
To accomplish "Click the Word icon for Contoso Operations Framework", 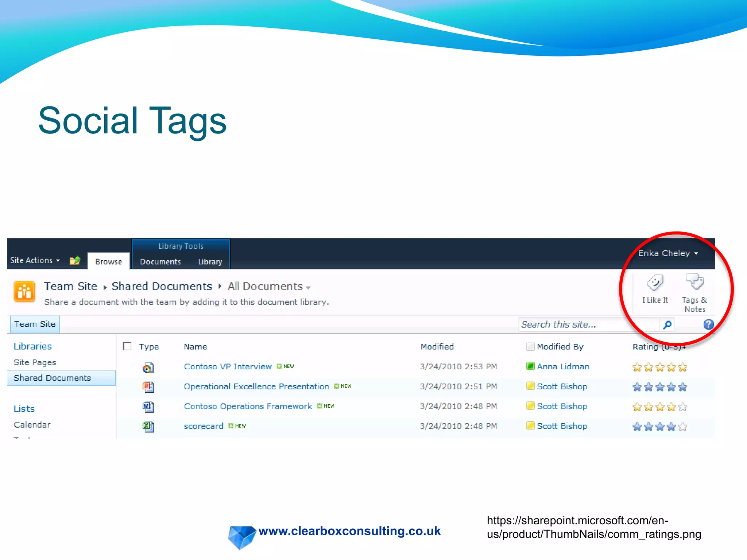I will tap(148, 407).
